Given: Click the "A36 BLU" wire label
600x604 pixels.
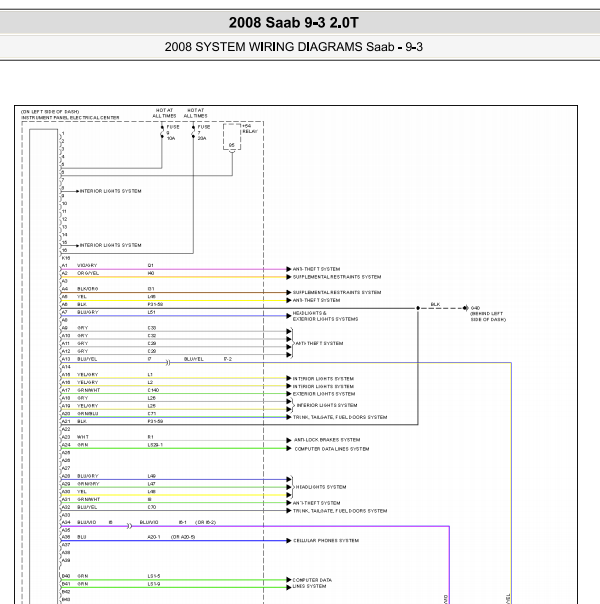Looking at the screenshot, I should (x=74, y=537).
